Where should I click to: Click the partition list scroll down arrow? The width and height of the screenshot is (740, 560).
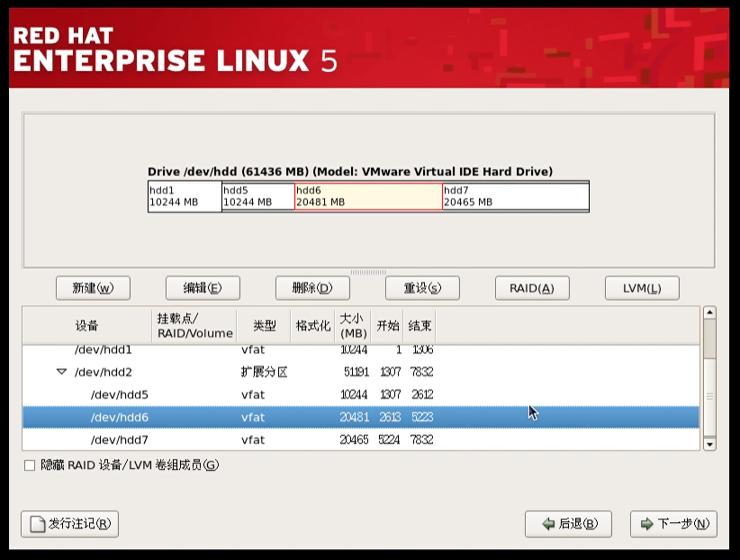(709, 445)
